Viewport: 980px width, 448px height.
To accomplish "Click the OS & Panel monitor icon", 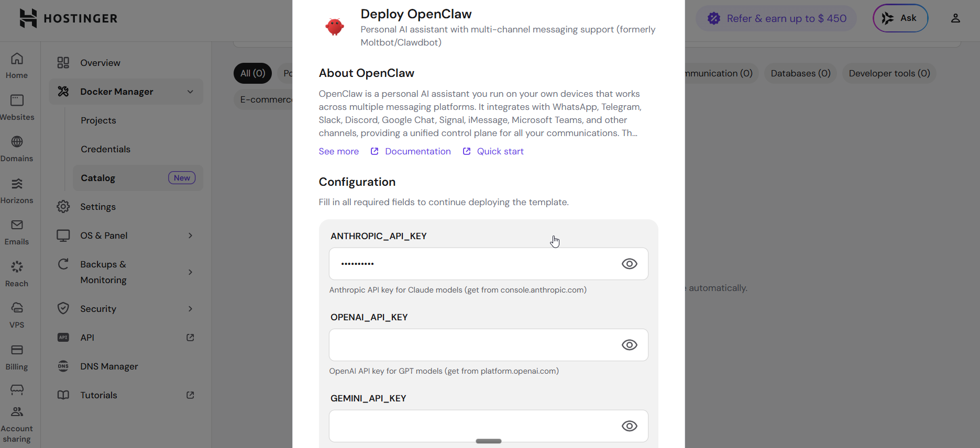I will (63, 236).
